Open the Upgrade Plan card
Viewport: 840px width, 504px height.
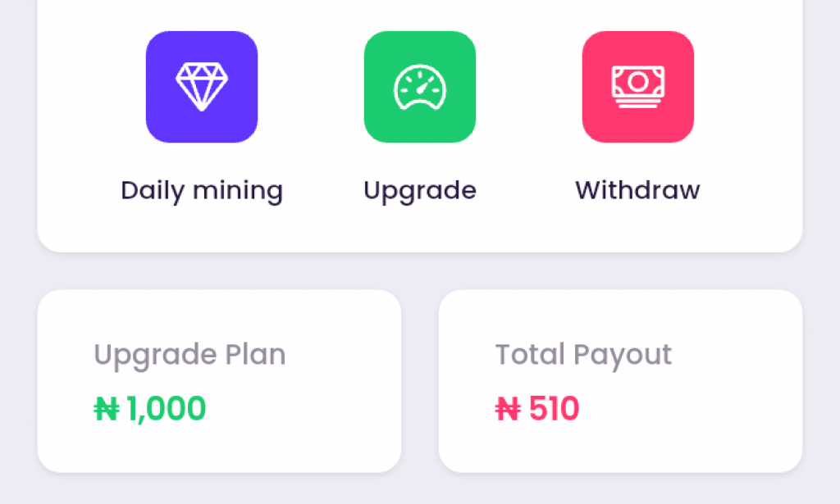(x=219, y=381)
